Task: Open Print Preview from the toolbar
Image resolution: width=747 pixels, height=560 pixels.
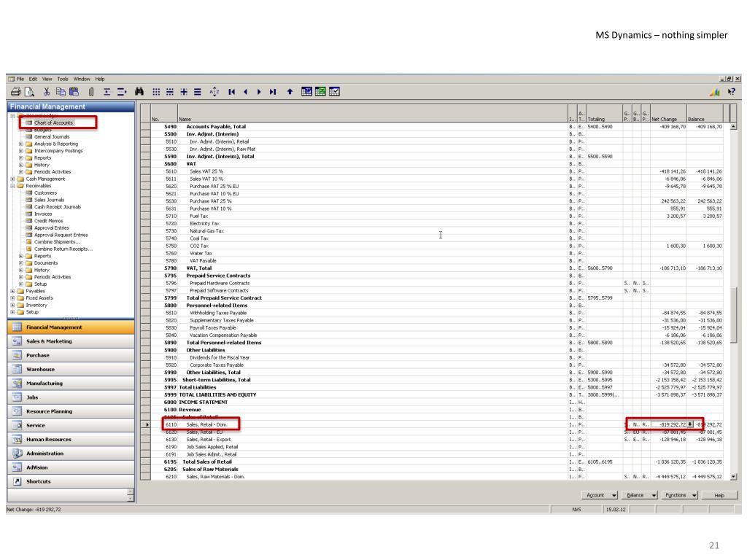Action: 29,92
